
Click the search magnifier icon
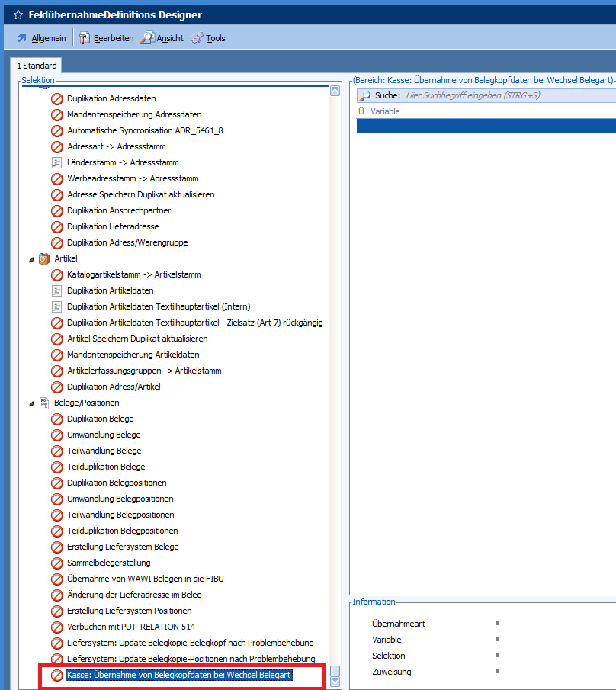[x=365, y=95]
